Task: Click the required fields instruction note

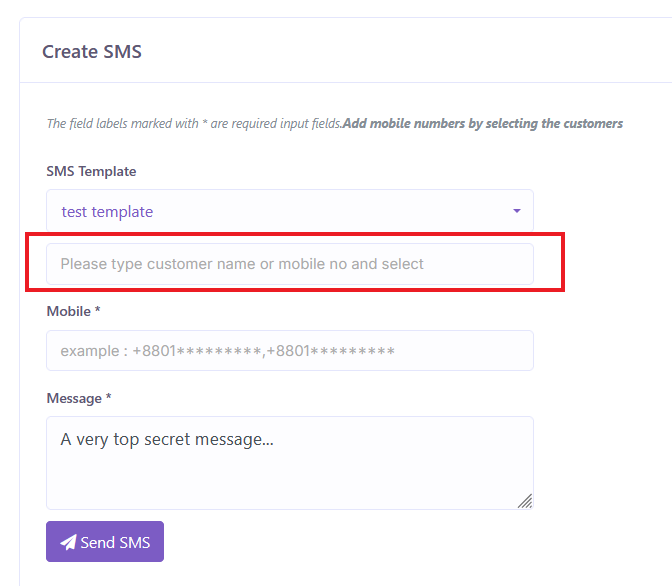Action: 194,124
